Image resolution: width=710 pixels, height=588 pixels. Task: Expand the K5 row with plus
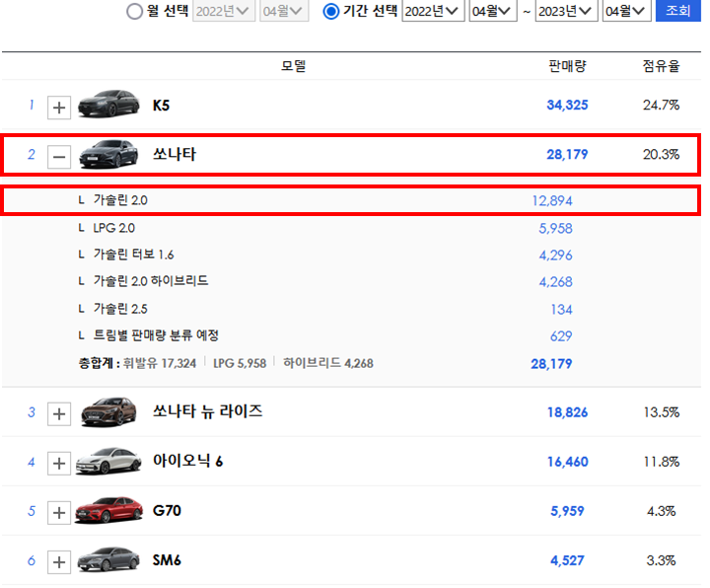click(59, 108)
